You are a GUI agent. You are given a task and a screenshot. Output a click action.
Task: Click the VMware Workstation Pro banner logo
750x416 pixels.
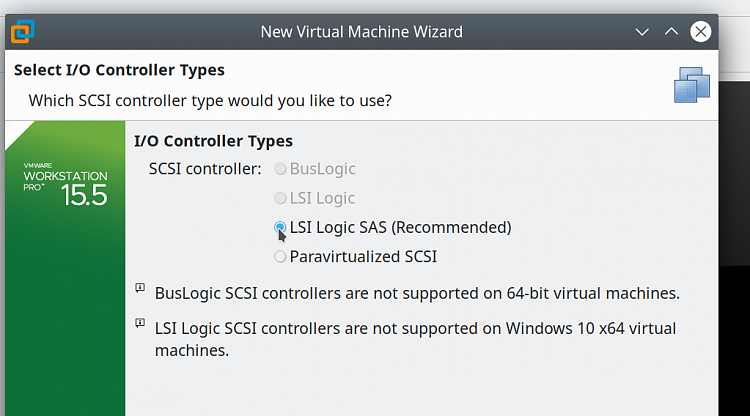pos(66,184)
